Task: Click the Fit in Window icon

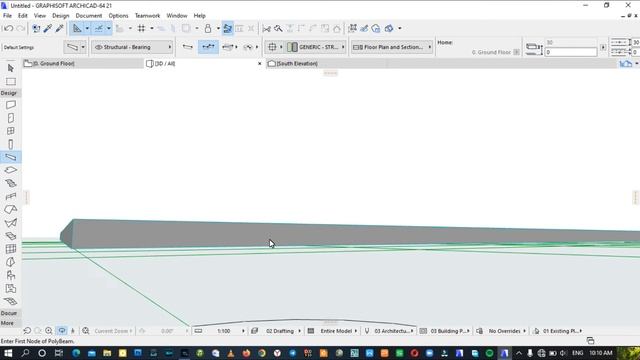Action: (x=85, y=331)
